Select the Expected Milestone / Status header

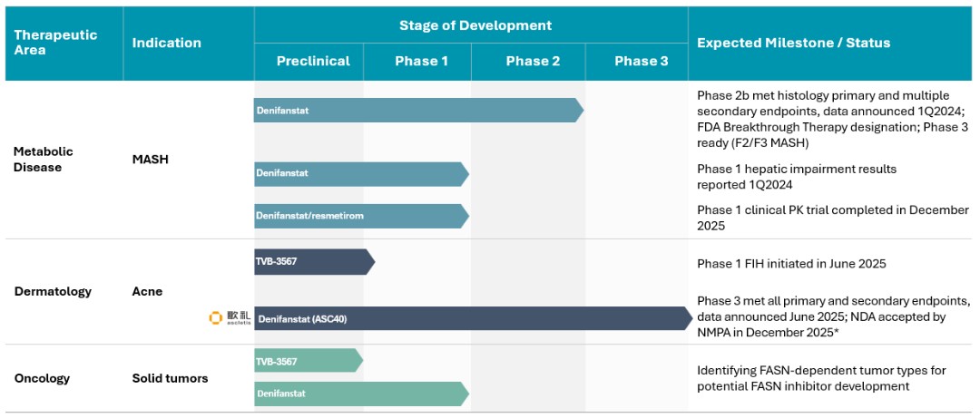pos(793,43)
